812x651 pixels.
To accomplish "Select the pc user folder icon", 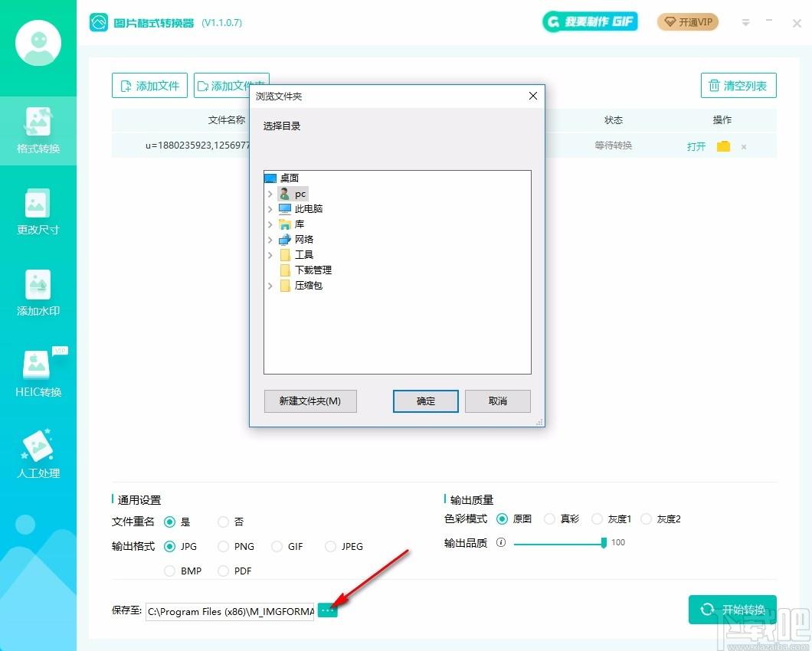I will point(284,194).
